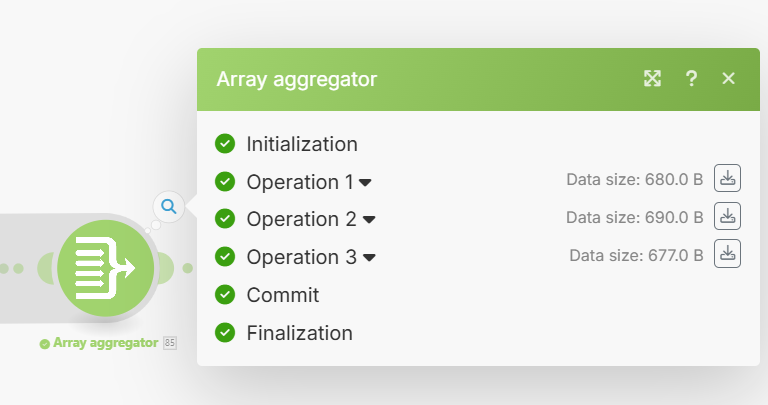This screenshot has height=405, width=768.
Task: Click the green check beside Commit
Action: (x=225, y=295)
